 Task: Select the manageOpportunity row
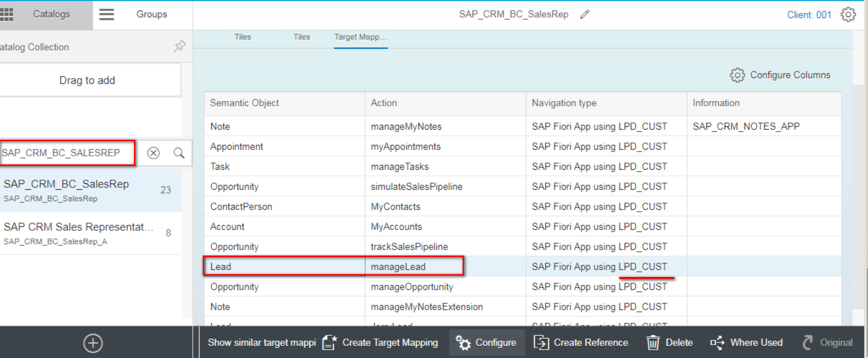[x=523, y=286]
